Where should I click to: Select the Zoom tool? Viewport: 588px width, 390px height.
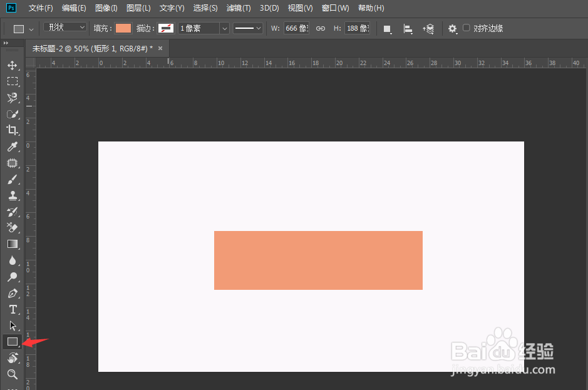[x=13, y=374]
